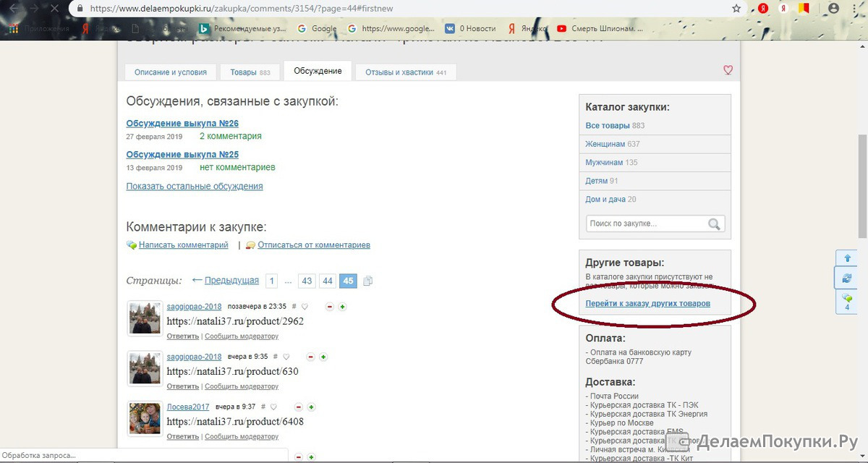Click the floating refresh comments icon

point(847,279)
